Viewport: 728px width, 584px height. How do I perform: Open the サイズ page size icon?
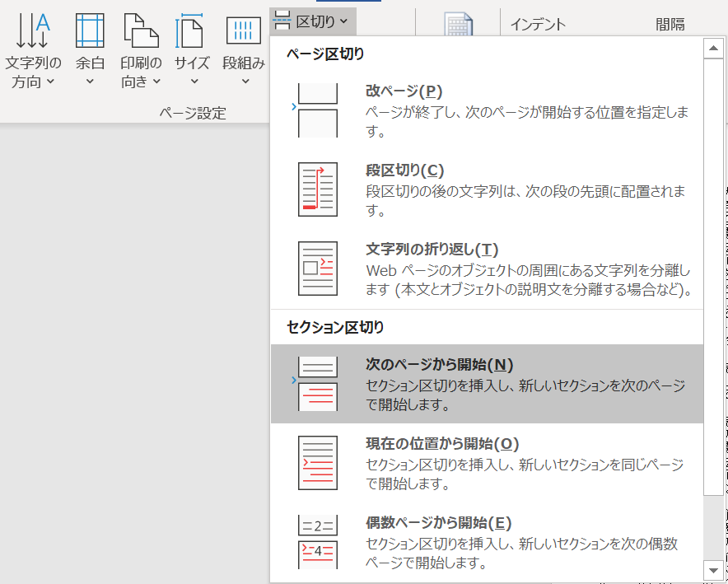tap(190, 31)
